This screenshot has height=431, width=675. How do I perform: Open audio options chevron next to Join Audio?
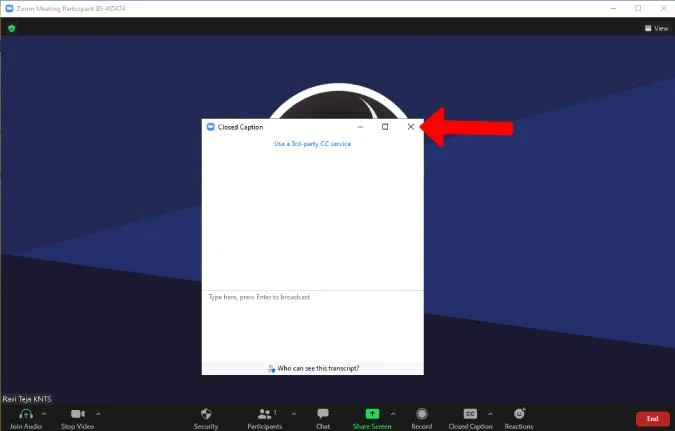pos(44,414)
